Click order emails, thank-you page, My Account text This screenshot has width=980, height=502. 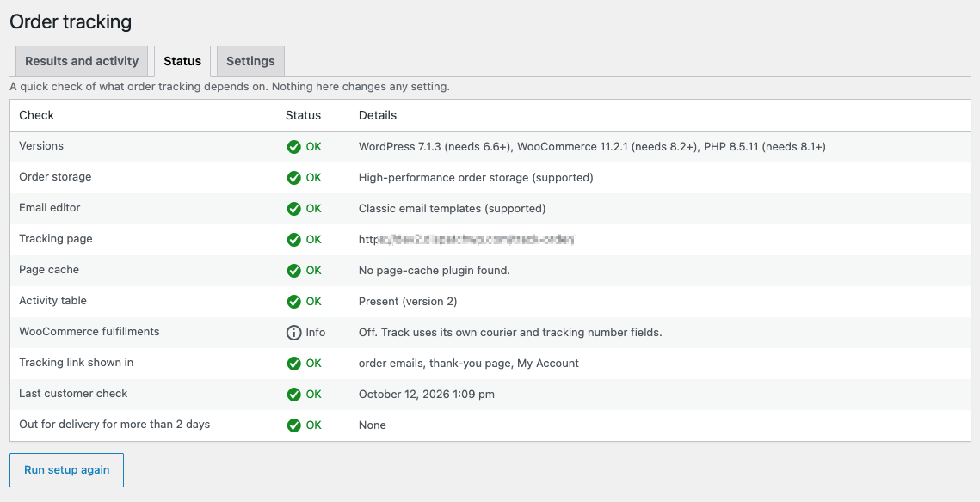pos(469,364)
